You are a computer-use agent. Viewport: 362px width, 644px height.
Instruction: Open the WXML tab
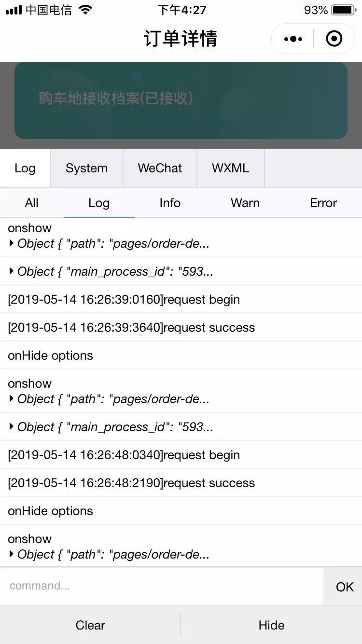[231, 168]
